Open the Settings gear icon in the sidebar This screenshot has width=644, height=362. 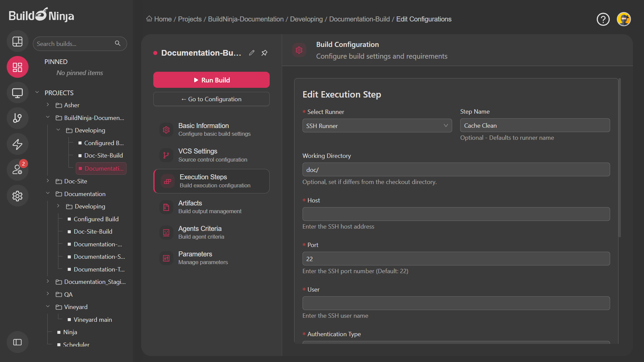pyautogui.click(x=17, y=196)
